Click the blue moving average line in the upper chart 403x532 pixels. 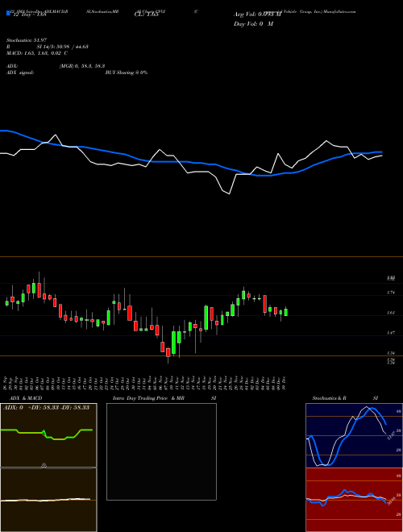click(x=190, y=162)
